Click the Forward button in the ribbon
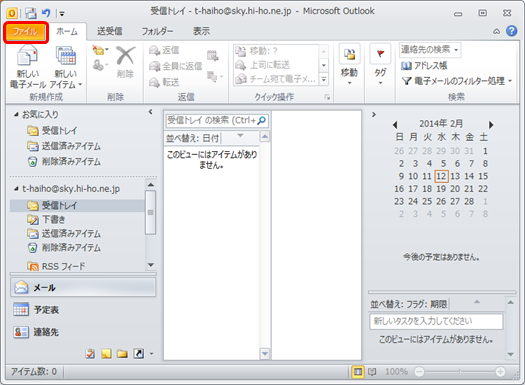This screenshot has width=525, height=385. pyautogui.click(x=164, y=81)
